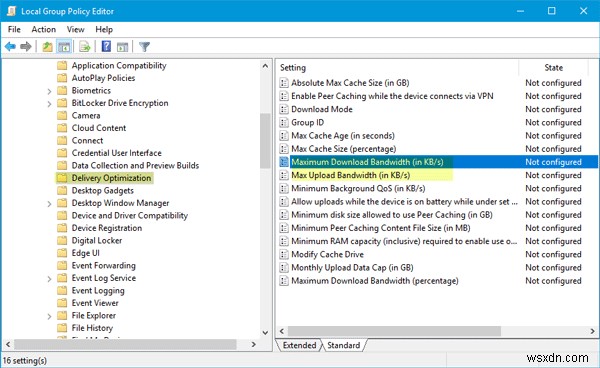Click the Back arrow toolbar icon
Screen dimensions: 600x368
tap(10, 47)
